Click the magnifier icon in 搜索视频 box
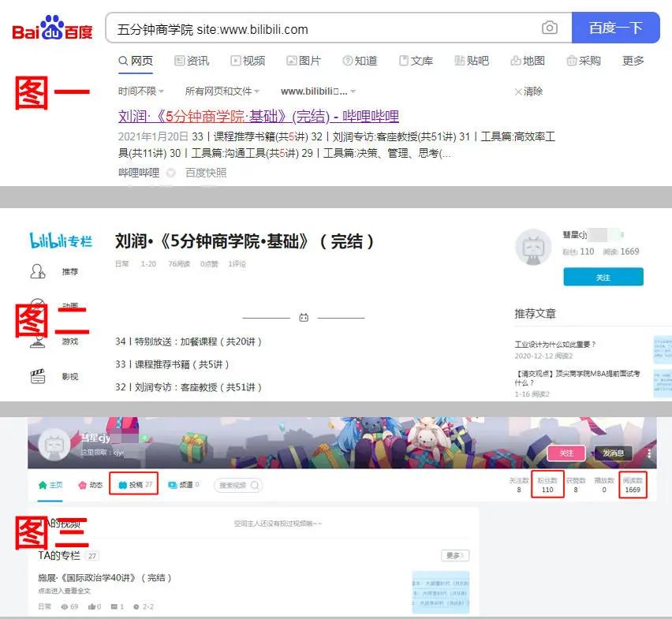 coord(255,486)
